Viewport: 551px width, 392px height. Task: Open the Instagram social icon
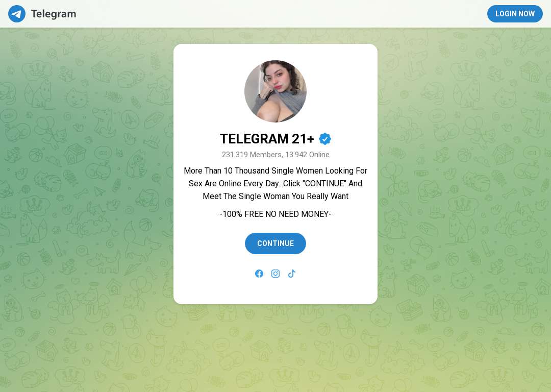[x=275, y=274]
